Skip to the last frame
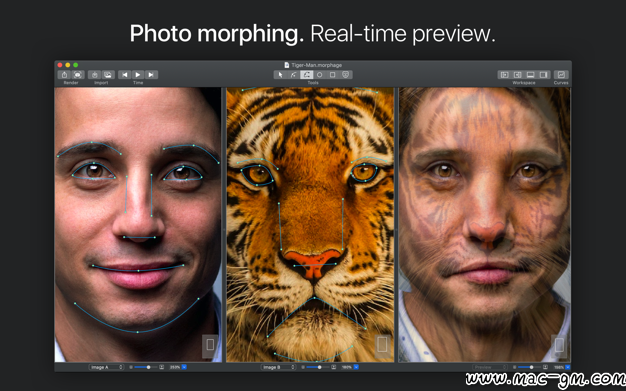This screenshot has width=626, height=391. point(151,75)
